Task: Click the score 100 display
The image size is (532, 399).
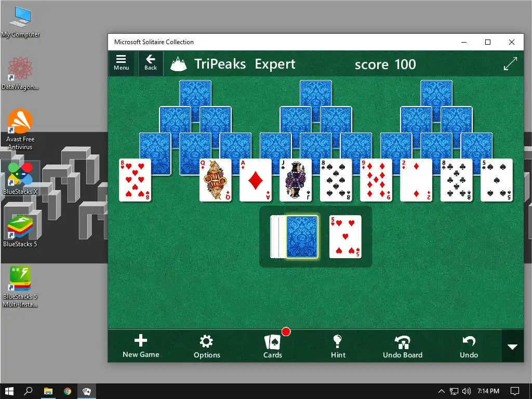Action: click(x=385, y=64)
